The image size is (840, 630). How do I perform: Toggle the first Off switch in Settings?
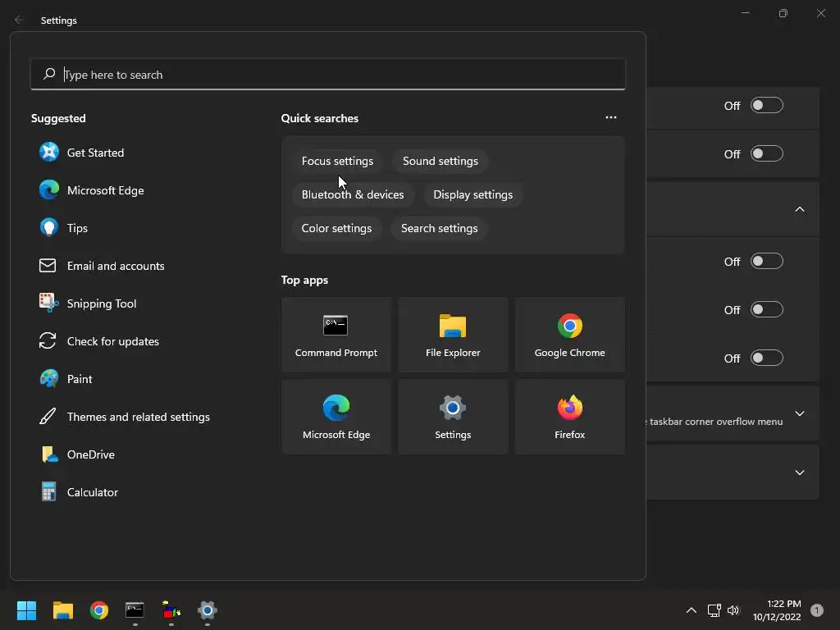pyautogui.click(x=767, y=106)
